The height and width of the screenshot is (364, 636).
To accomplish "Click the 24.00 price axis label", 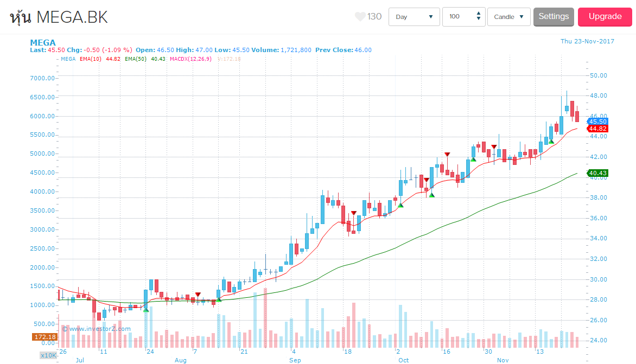I will pyautogui.click(x=598, y=340).
